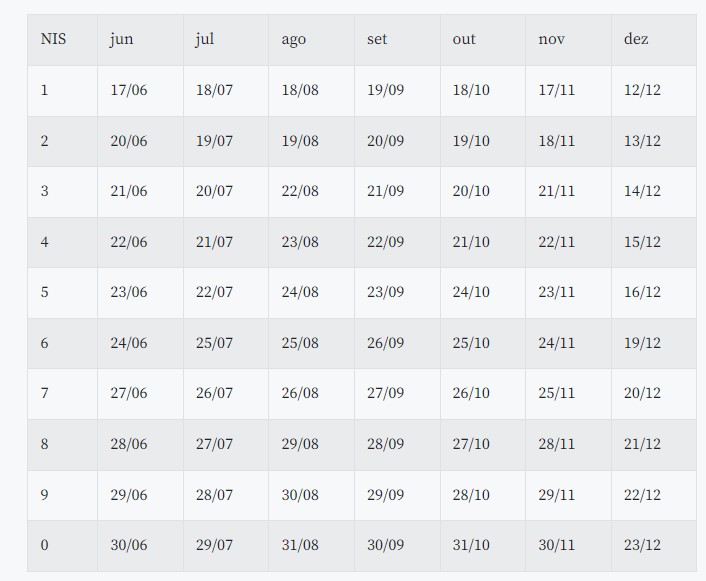This screenshot has width=706, height=581.
Task: Select the jun column header
Action: point(121,40)
